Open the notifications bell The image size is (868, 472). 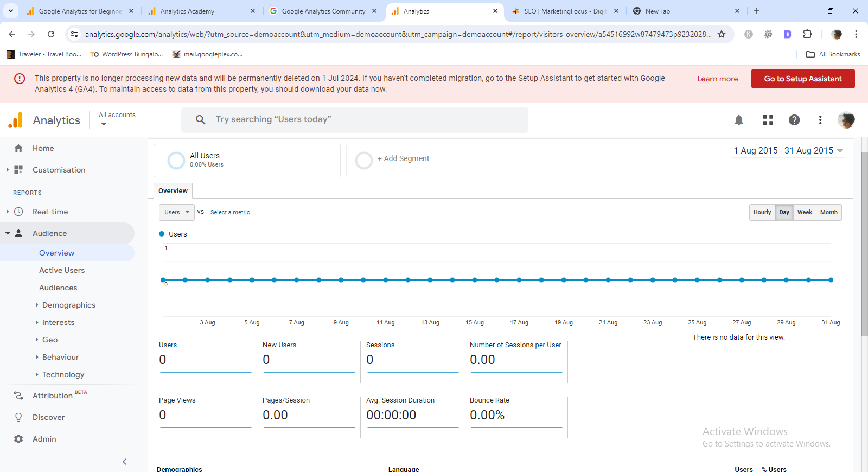click(739, 120)
